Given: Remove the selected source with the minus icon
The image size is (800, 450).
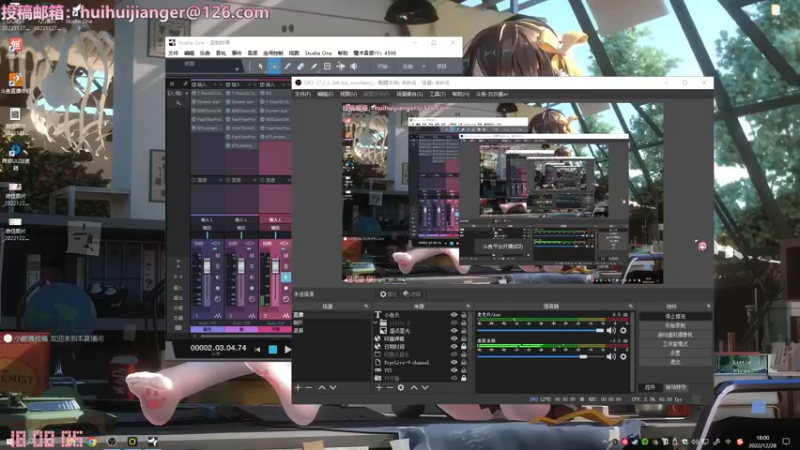Looking at the screenshot, I should (x=389, y=388).
